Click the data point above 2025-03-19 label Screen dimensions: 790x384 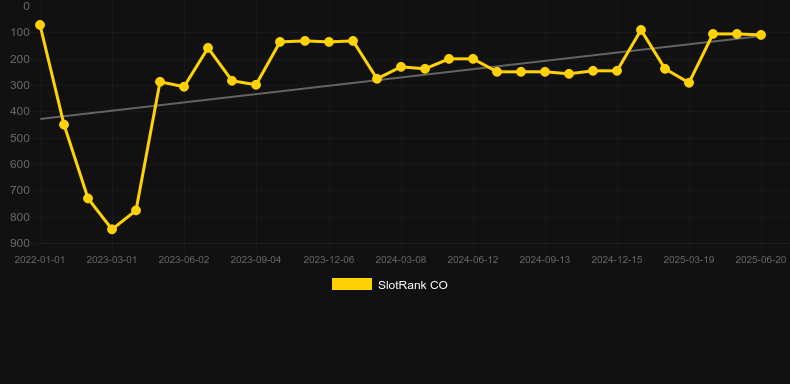click(x=689, y=82)
